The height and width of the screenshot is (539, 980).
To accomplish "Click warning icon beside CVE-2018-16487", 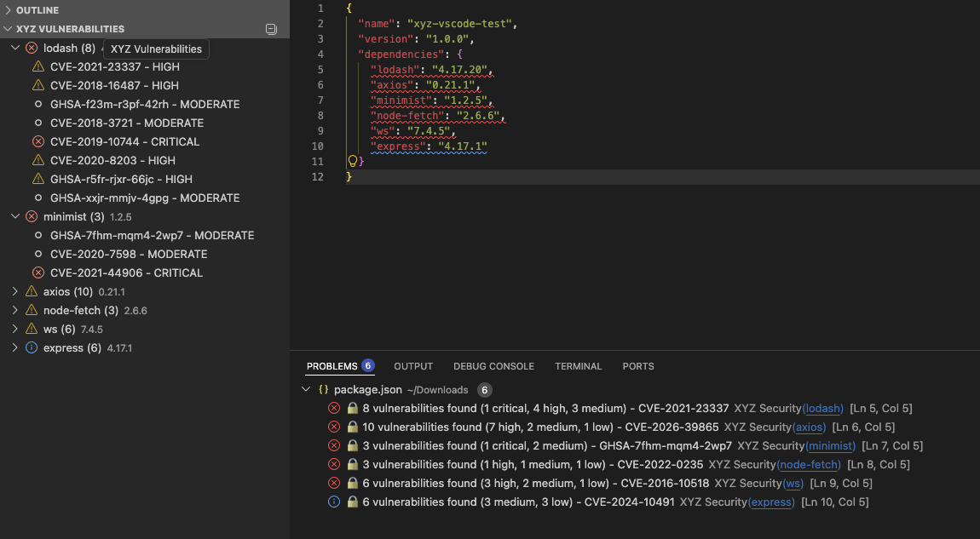I will coord(38,85).
